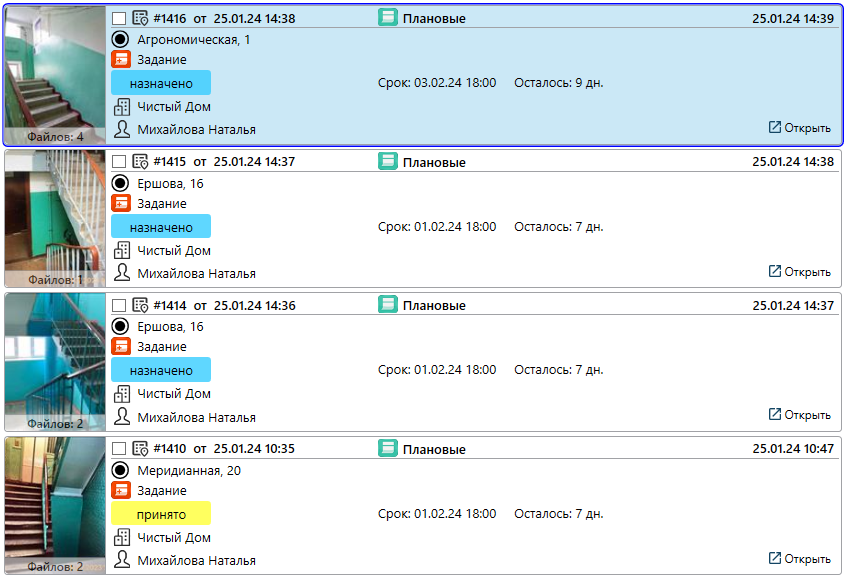
Task: Click the building icon beside Чистый Дом in #1414
Action: 121,394
